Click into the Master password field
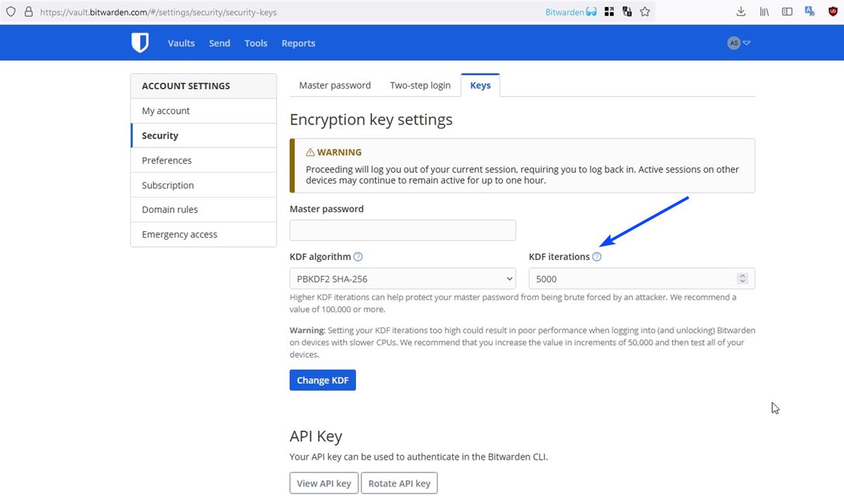The image size is (844, 504). 402,231
